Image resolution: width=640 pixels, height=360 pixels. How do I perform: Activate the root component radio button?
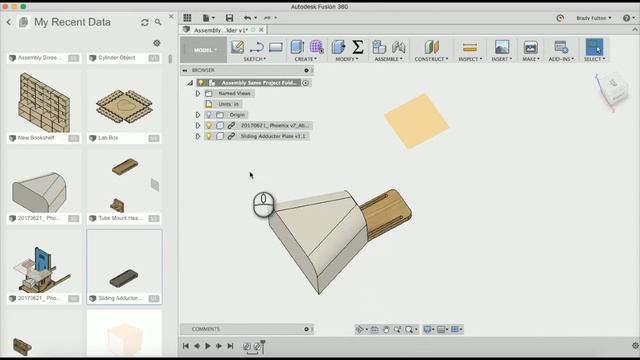(x=305, y=83)
